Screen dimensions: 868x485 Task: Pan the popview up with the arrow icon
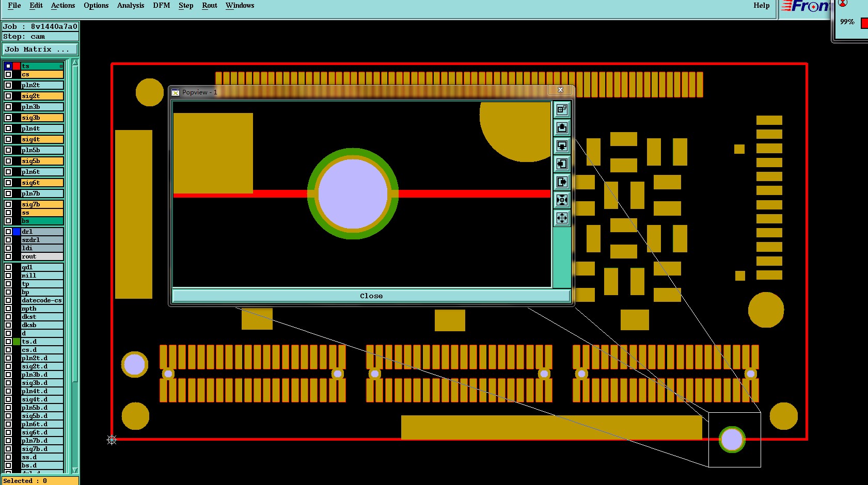(562, 127)
